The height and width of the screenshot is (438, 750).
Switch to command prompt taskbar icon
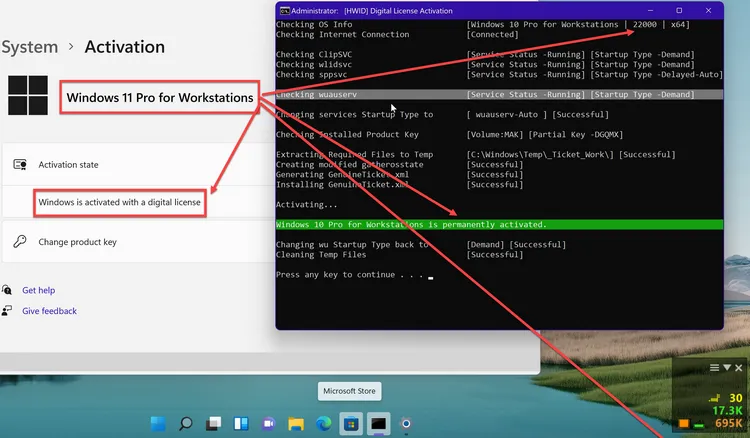(x=379, y=424)
